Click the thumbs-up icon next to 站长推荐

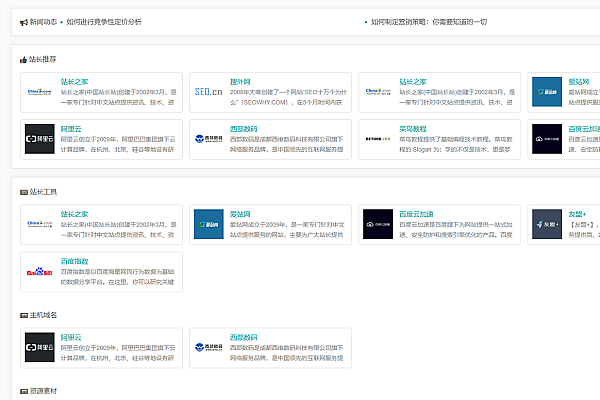coord(23,60)
